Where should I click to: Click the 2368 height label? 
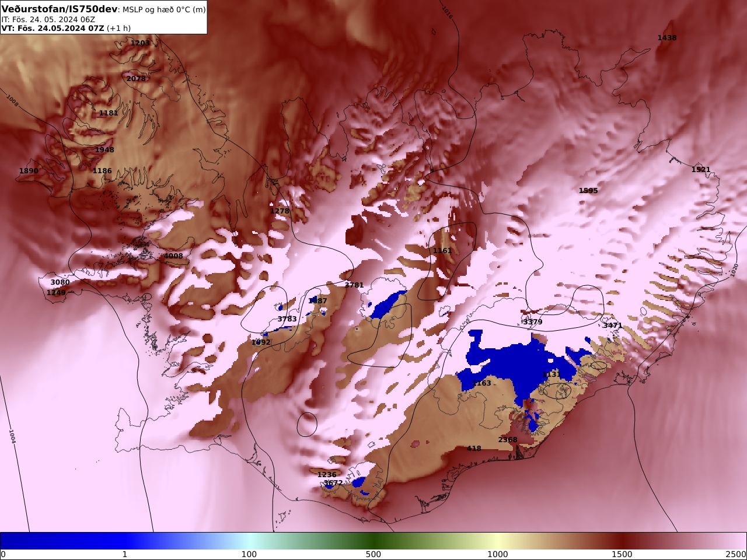508,440
